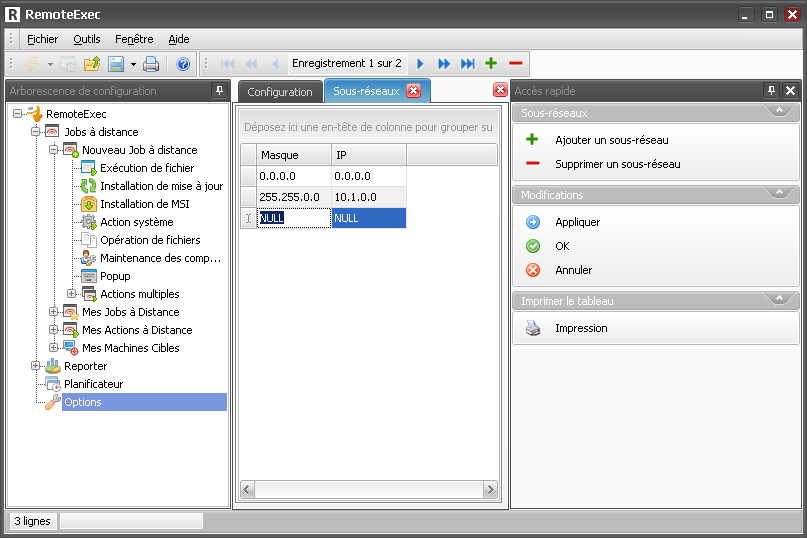
Task: Sort by IP column header
Action: click(369, 155)
